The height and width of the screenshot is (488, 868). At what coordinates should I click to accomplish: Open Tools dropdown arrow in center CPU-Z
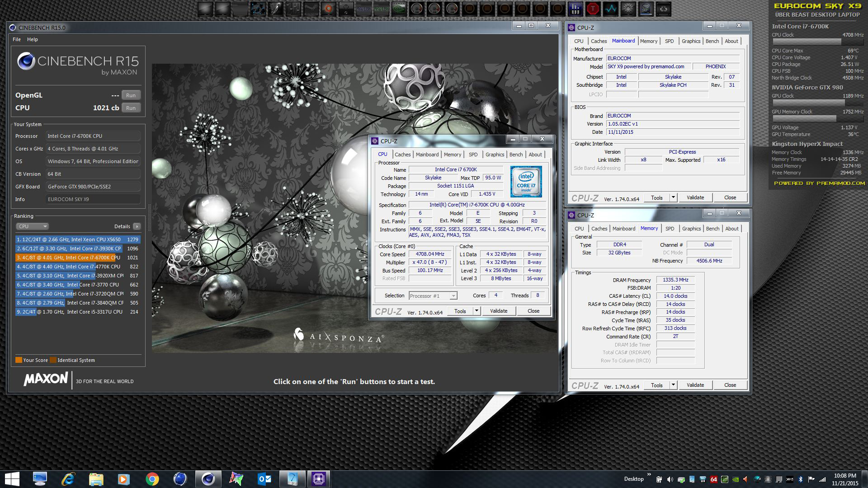coord(476,311)
